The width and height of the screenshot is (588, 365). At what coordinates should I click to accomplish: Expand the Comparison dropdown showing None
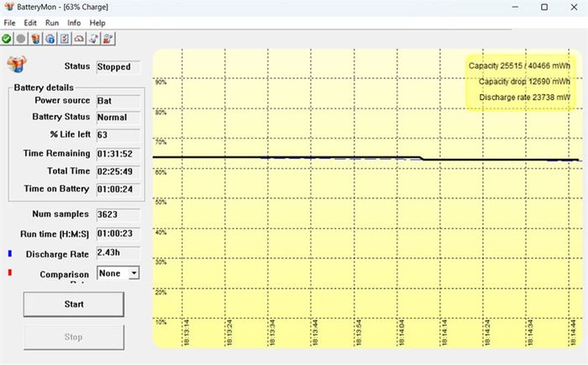tap(134, 273)
